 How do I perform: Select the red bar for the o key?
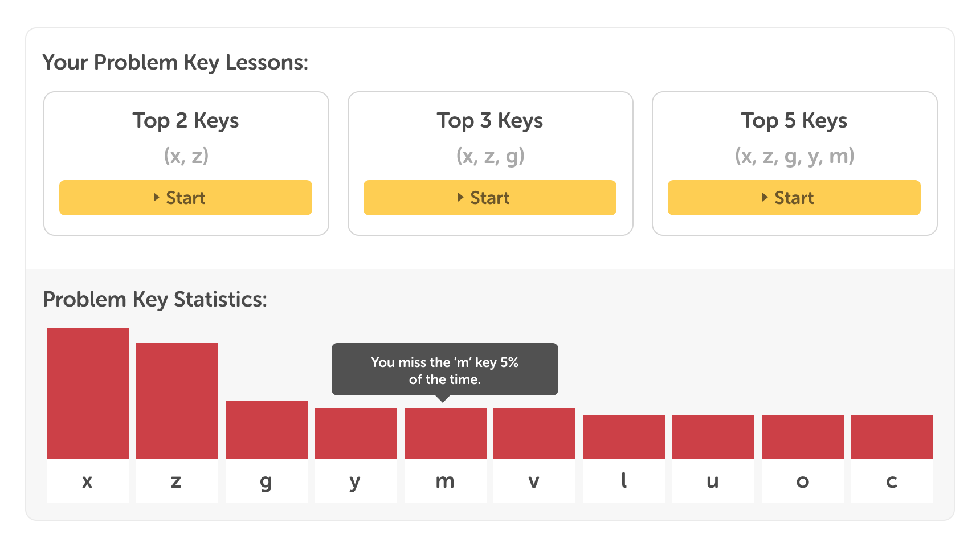pos(803,437)
